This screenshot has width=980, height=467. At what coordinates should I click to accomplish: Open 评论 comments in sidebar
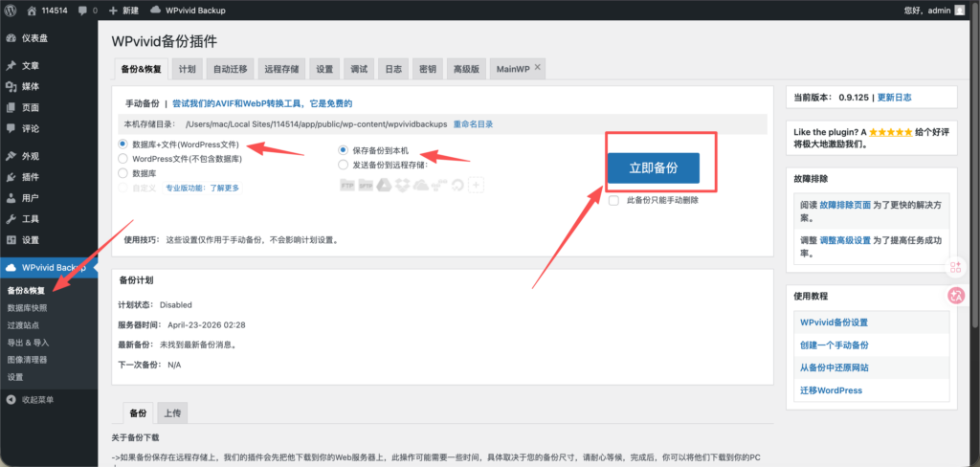pos(49,129)
